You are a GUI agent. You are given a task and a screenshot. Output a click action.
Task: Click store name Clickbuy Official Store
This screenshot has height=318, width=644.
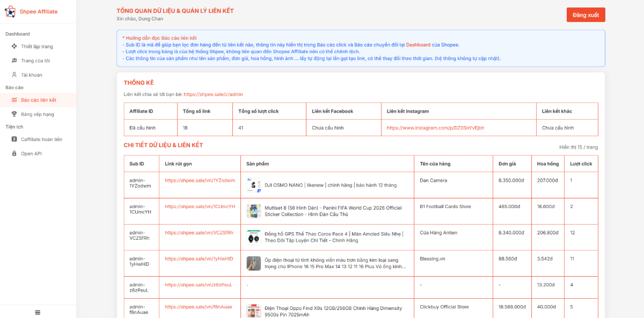[444, 307]
